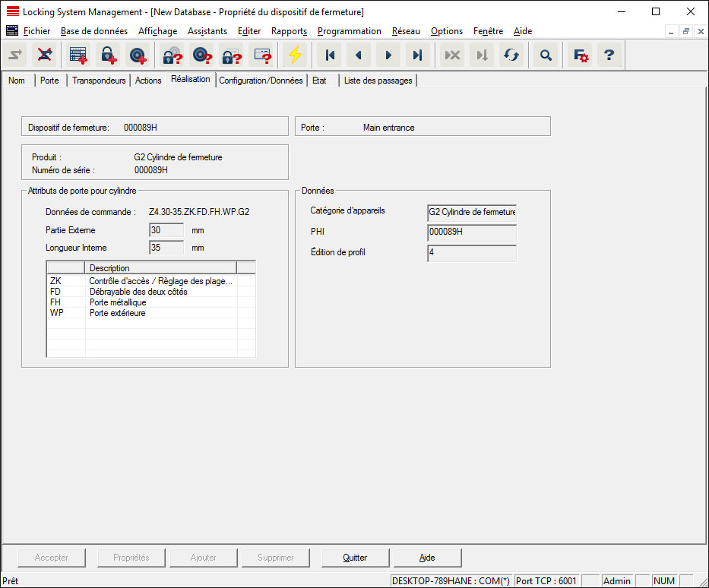Screen dimensions: 709x588
Task: Open the Liste des passages tab
Action: [378, 81]
